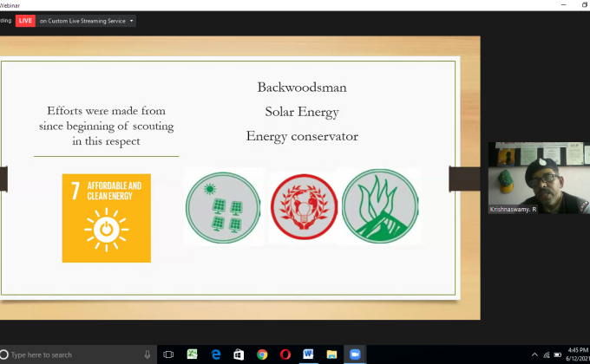
Task: Restore down the Zoom Webinar window
Action: pyautogui.click(x=584, y=5)
